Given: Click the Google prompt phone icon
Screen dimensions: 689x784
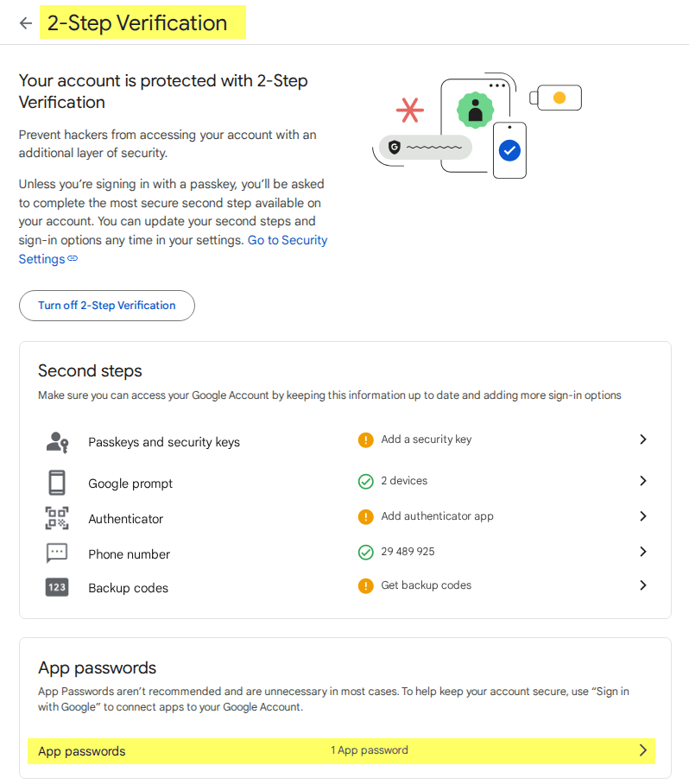Looking at the screenshot, I should coord(57,482).
